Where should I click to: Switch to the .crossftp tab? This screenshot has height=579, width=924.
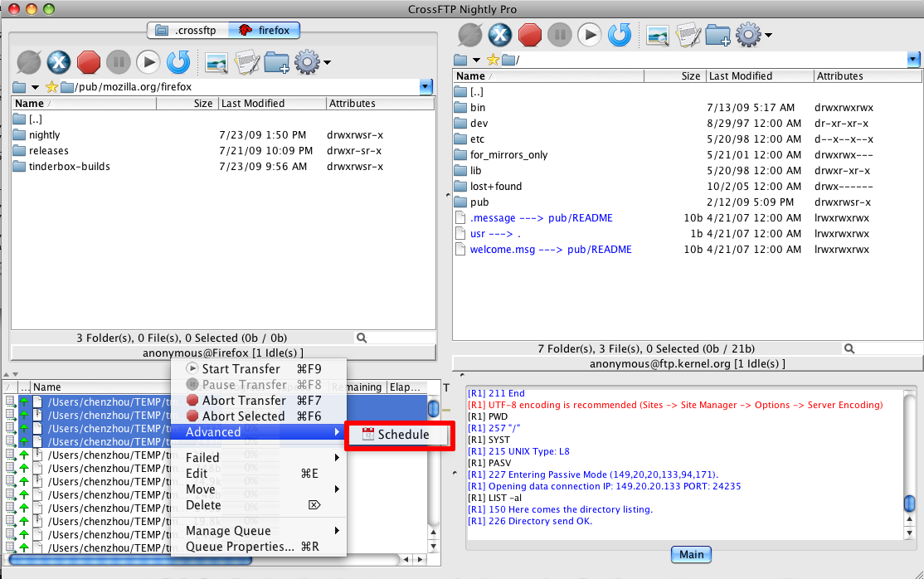(188, 30)
